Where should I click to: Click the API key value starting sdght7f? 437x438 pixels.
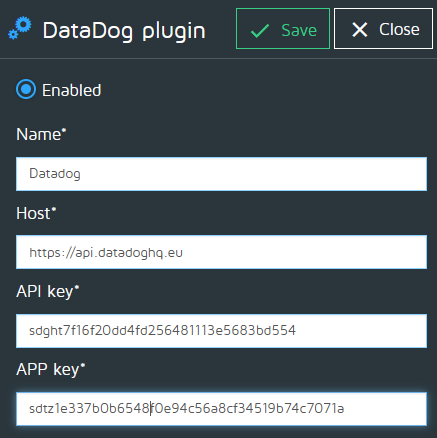(162, 331)
